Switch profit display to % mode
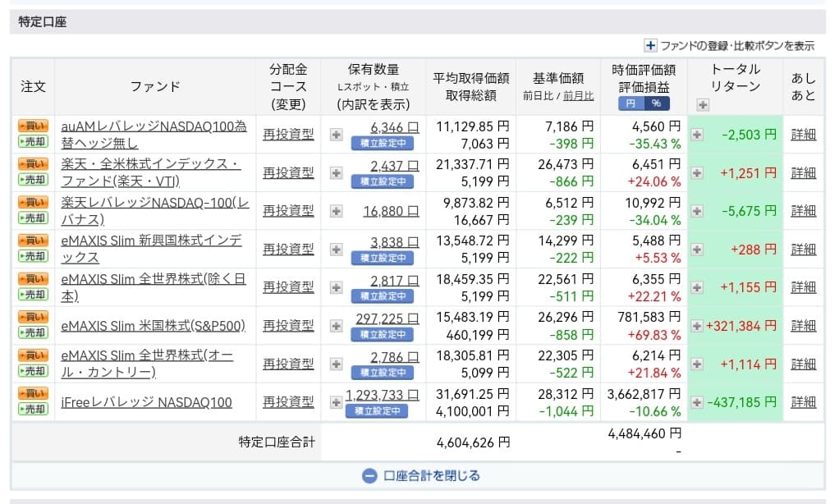This screenshot has width=839, height=504. click(657, 103)
